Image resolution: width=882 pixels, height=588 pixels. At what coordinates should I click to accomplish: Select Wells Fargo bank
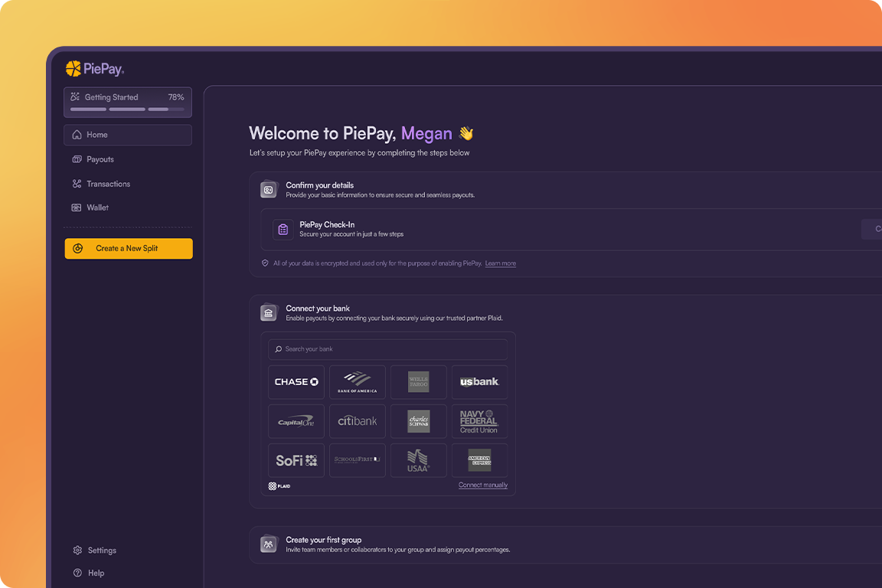pyautogui.click(x=419, y=382)
